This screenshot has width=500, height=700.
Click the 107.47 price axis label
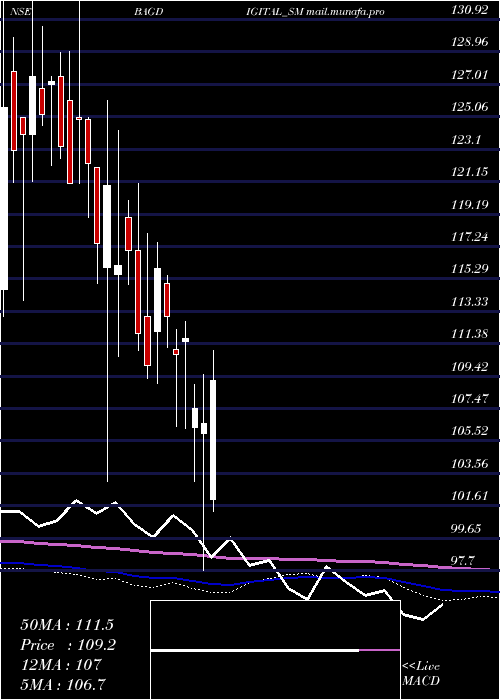pos(470,399)
